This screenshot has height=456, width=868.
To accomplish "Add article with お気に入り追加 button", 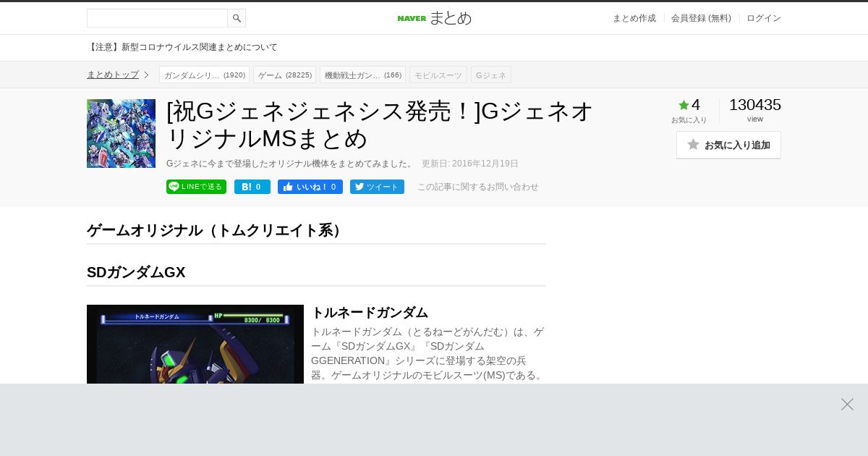I will 728,145.
